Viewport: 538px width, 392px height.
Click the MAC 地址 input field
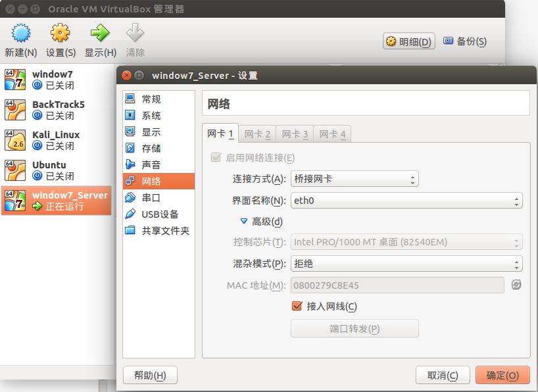(397, 285)
